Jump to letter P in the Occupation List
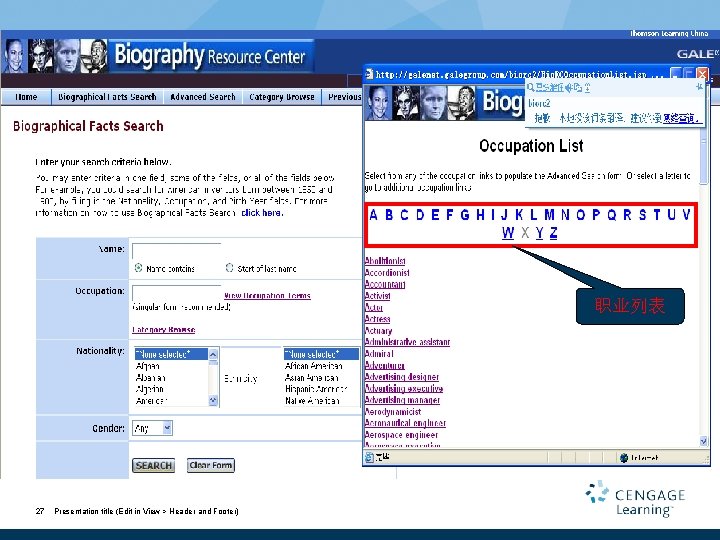Viewport: 720px width, 540px height. tap(596, 214)
